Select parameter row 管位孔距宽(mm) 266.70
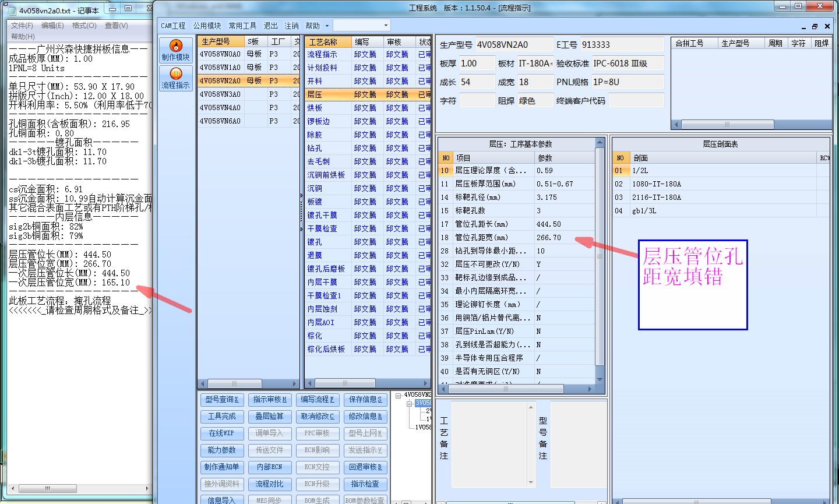 tap(516, 238)
